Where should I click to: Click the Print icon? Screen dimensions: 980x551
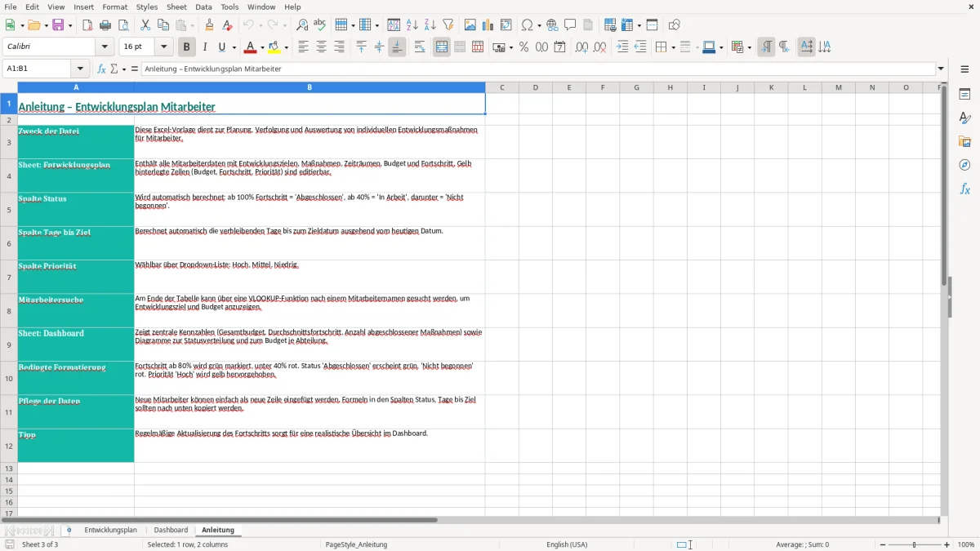pyautogui.click(x=105, y=25)
